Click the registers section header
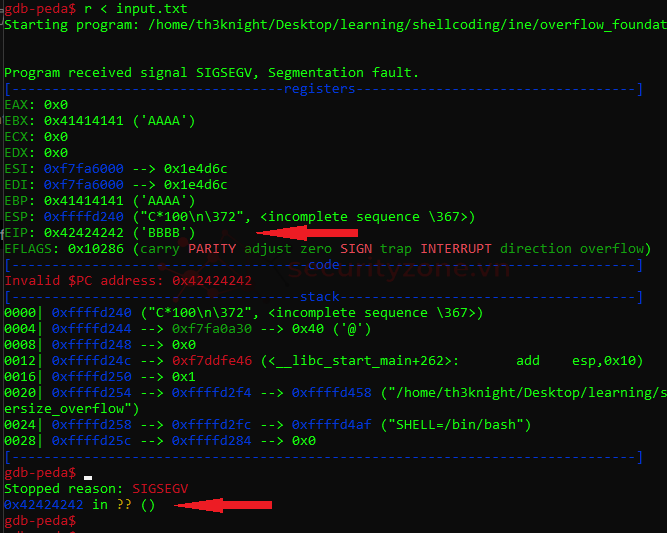Screen dimensions: 667x533 pos(319,88)
